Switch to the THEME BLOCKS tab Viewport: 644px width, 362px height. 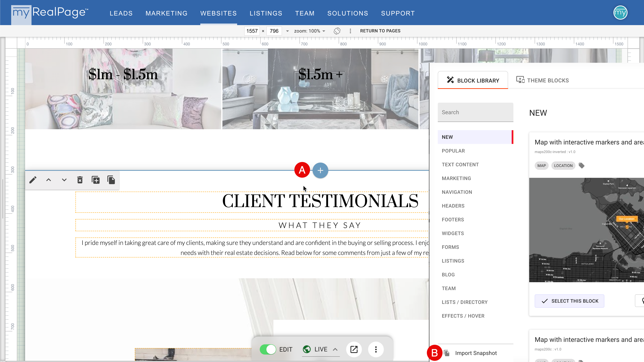(542, 80)
